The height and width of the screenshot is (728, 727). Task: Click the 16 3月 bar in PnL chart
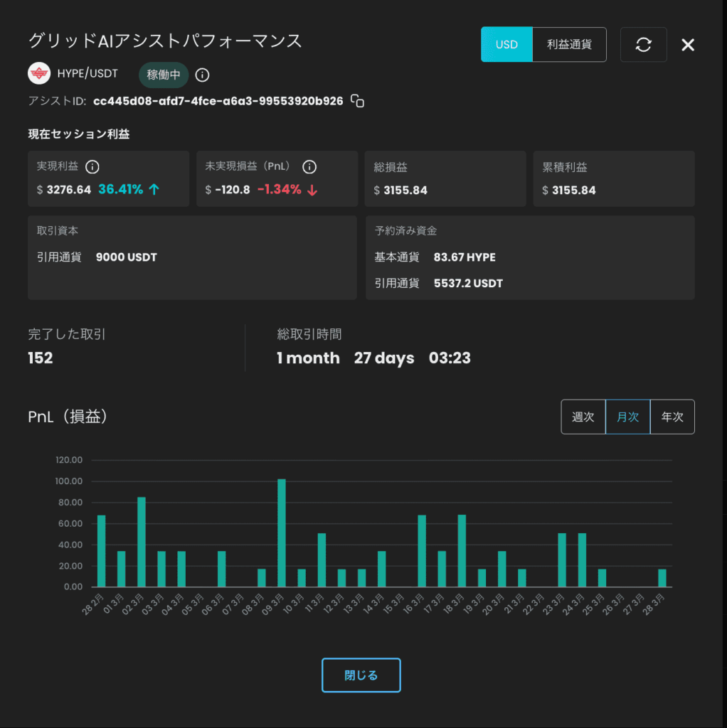pyautogui.click(x=422, y=551)
